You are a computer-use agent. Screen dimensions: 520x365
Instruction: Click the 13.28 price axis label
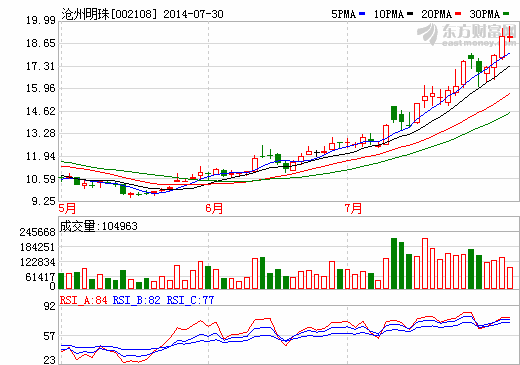[x=41, y=133]
